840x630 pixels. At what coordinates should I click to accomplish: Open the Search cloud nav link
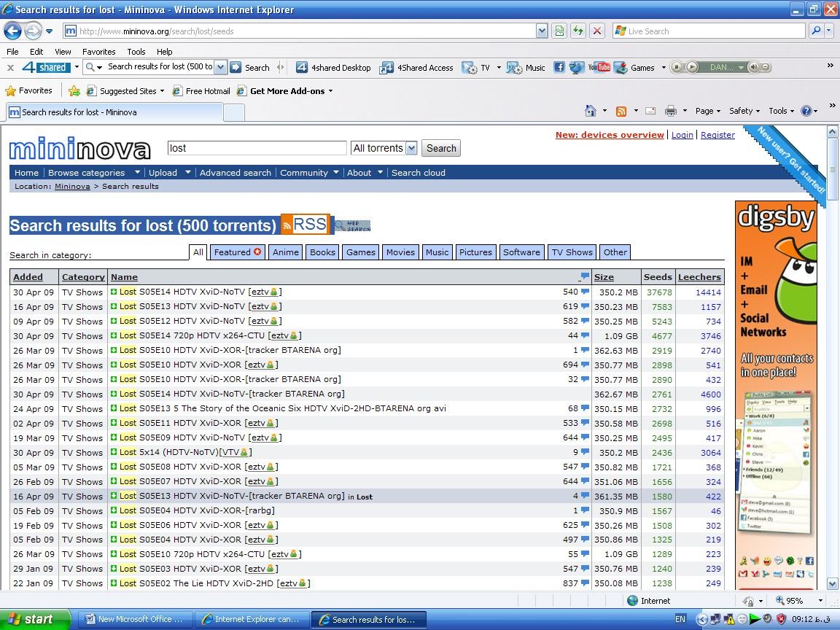pyautogui.click(x=419, y=173)
